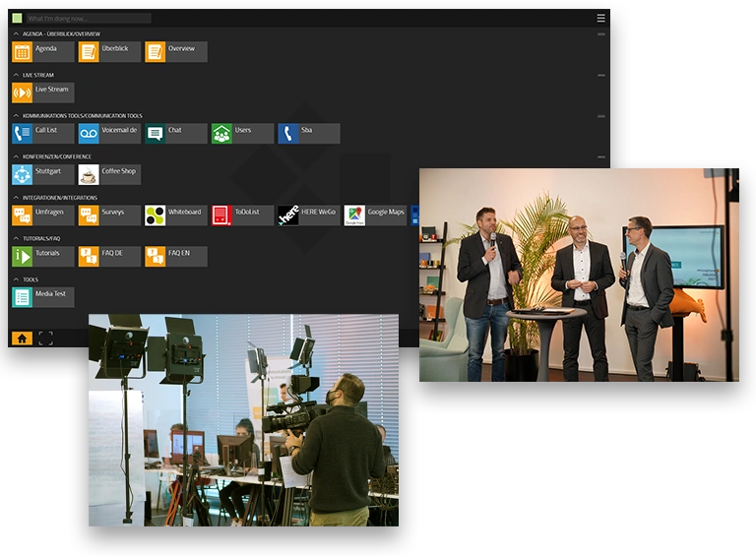Click the green presence status square
This screenshot has height=556, width=756.
(x=17, y=19)
